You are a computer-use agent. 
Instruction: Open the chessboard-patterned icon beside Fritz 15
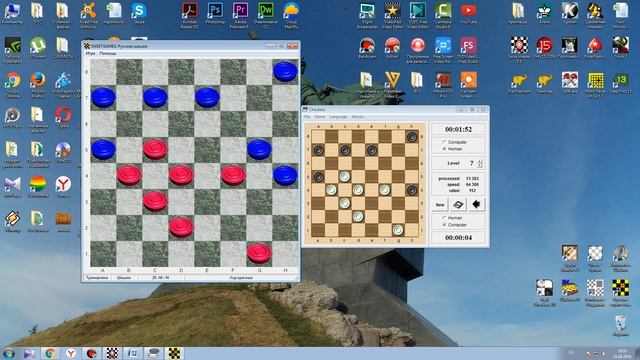[x=519, y=49]
